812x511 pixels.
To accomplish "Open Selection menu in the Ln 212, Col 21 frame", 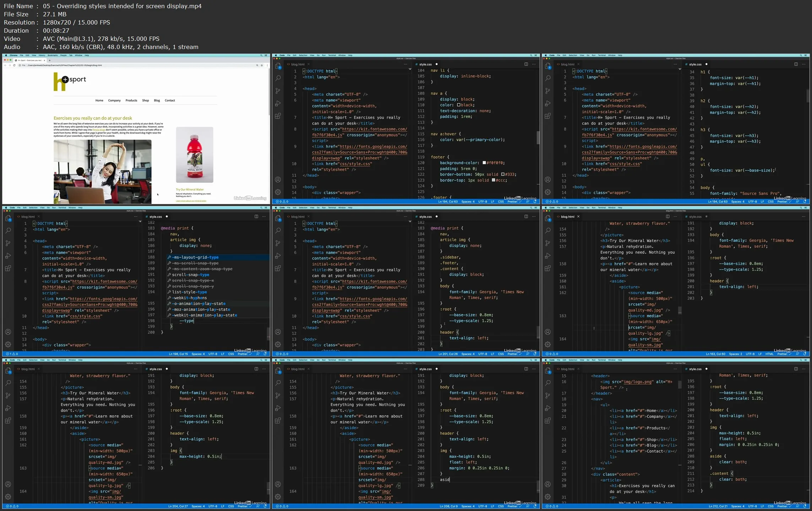I will click(573, 360).
